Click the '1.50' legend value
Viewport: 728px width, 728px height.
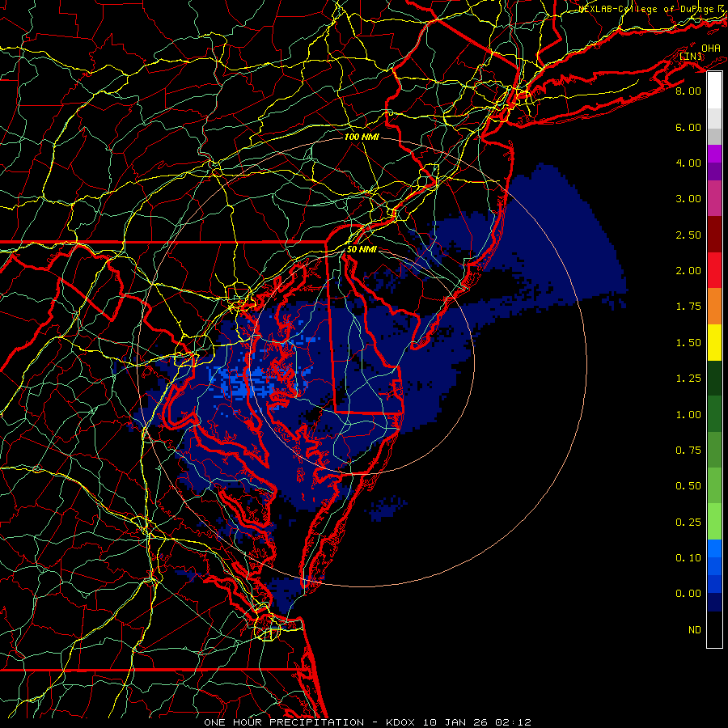click(x=688, y=343)
